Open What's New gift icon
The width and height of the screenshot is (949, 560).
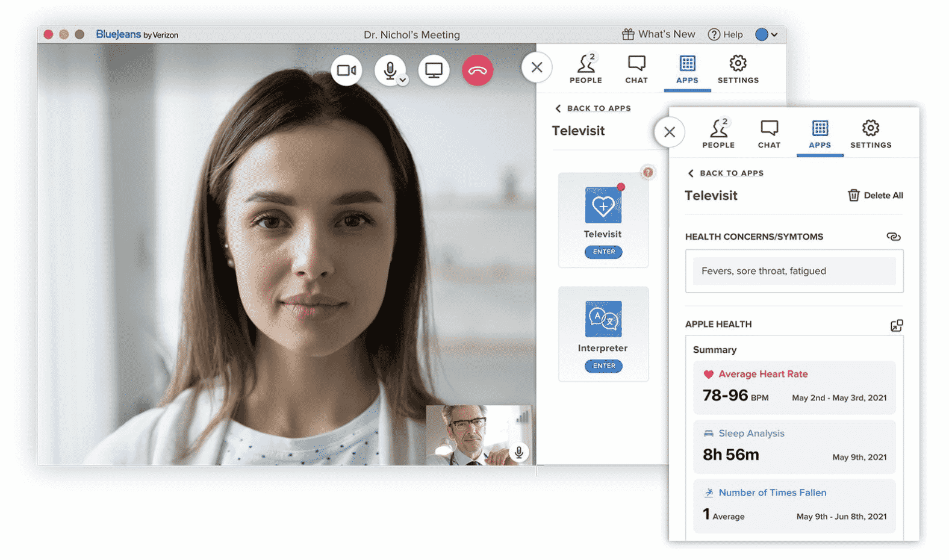pyautogui.click(x=628, y=34)
